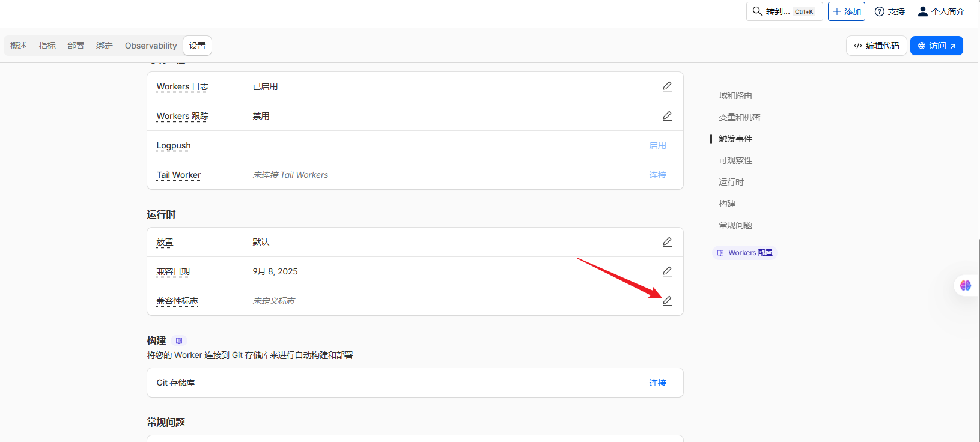
Task: Click the pencil icon for 放置
Action: (x=667, y=242)
